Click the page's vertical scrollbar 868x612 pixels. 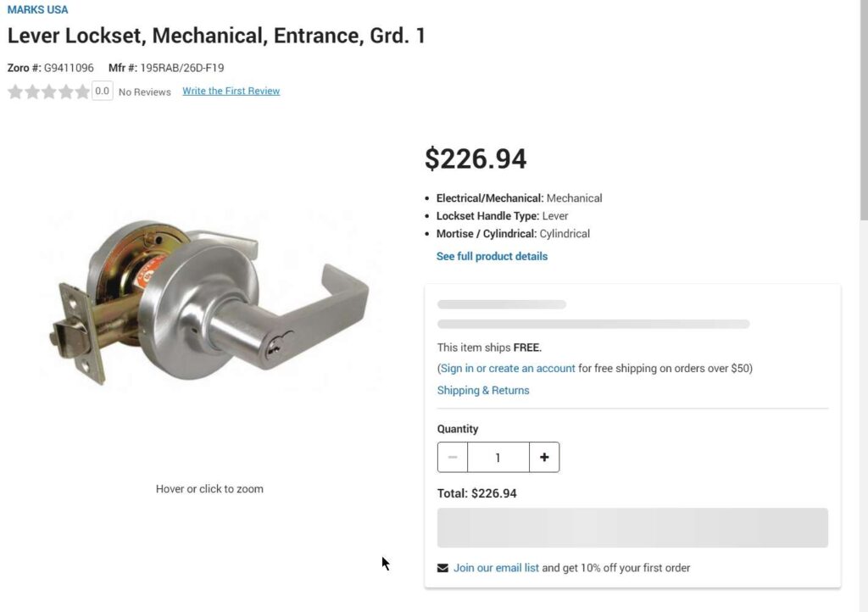863,170
